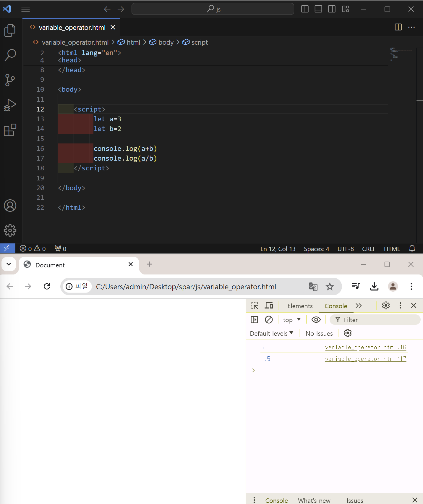Create a live expression with eye icon

(x=316, y=320)
